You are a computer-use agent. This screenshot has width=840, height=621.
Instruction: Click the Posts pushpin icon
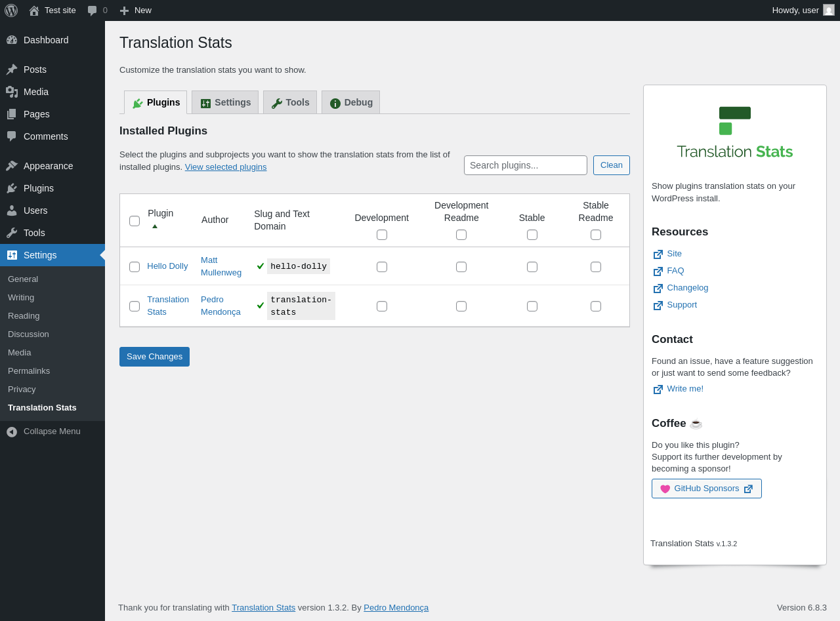tap(12, 70)
